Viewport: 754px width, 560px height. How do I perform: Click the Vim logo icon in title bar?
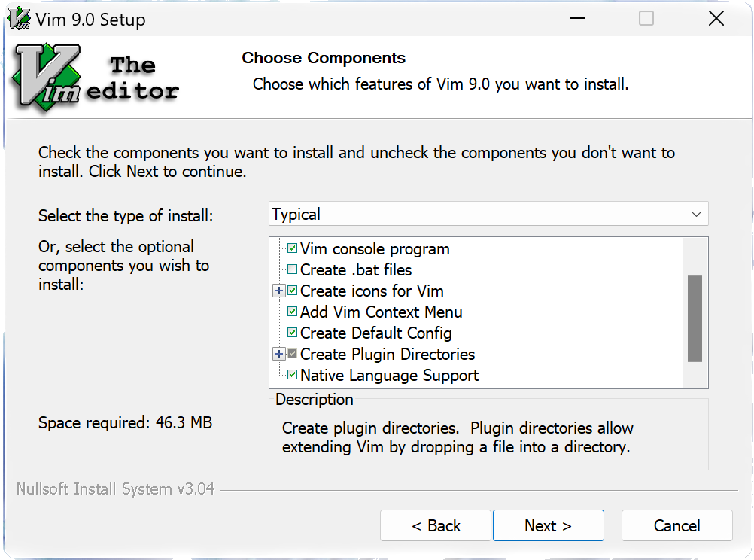click(x=19, y=20)
